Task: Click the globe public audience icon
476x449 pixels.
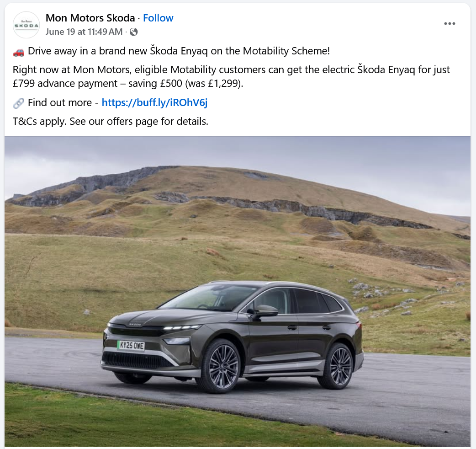Action: point(133,32)
